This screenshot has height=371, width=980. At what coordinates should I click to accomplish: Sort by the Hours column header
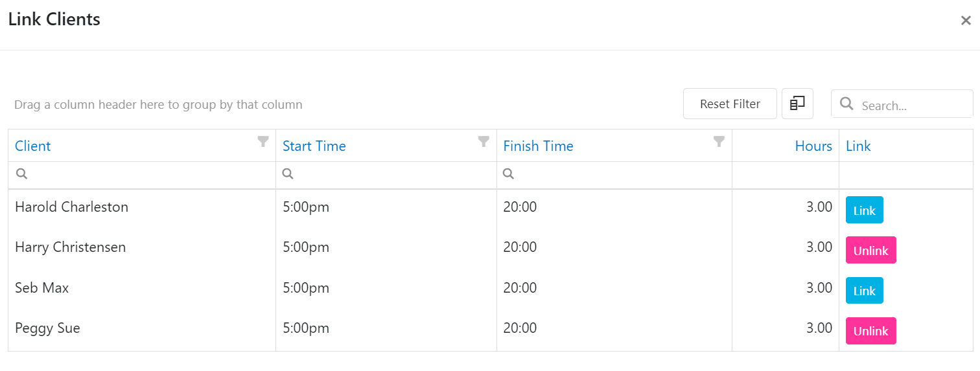813,146
